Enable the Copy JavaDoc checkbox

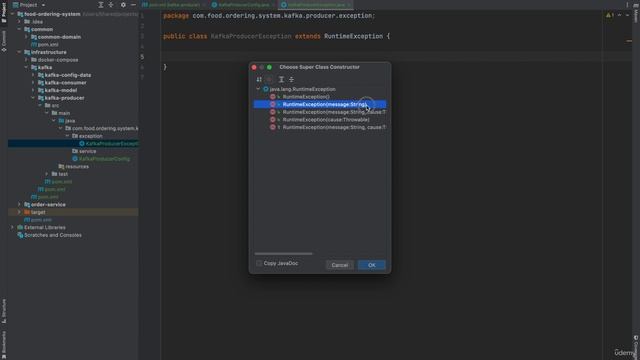259,263
